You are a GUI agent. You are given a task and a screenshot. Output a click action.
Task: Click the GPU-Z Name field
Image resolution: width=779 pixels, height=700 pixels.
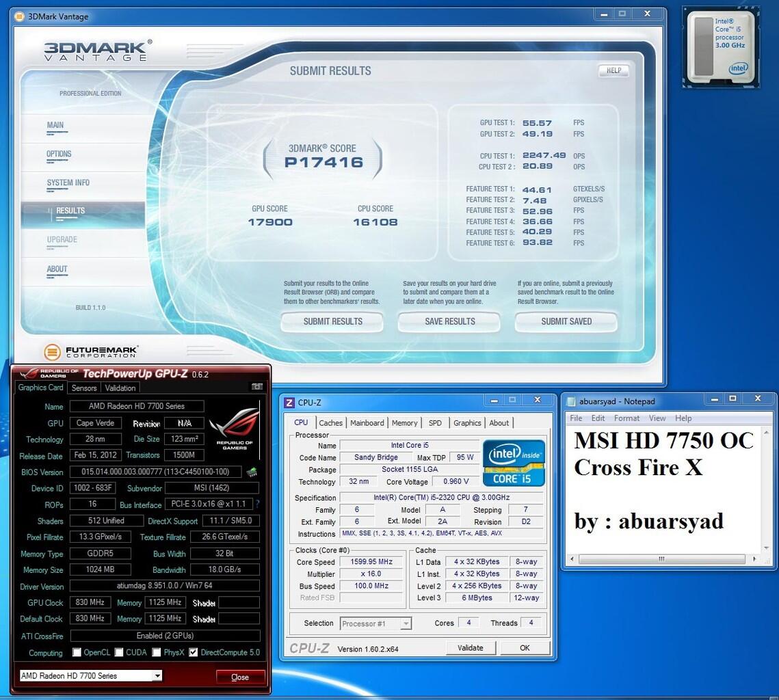[137, 406]
